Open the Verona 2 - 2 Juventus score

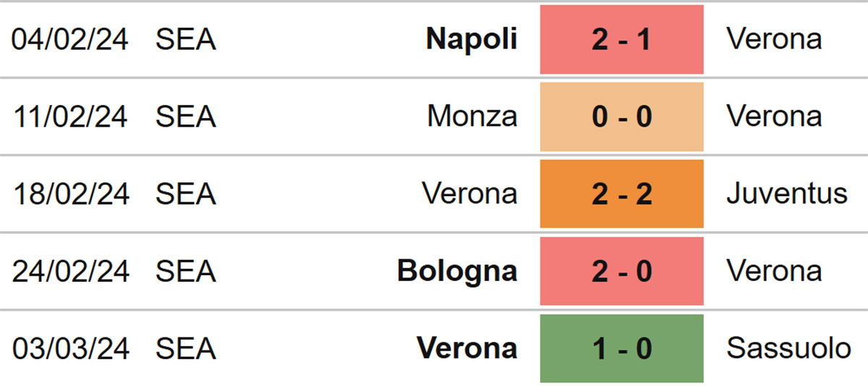pyautogui.click(x=621, y=194)
